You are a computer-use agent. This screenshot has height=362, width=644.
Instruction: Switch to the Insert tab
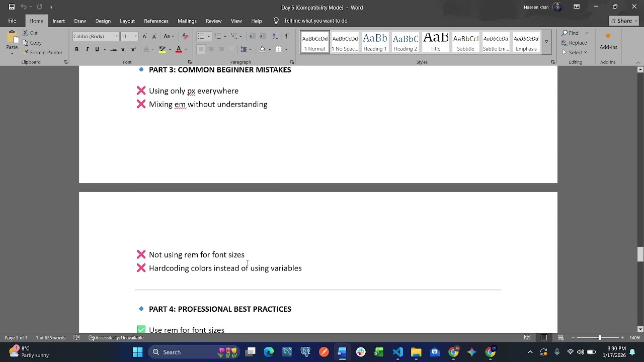58,21
